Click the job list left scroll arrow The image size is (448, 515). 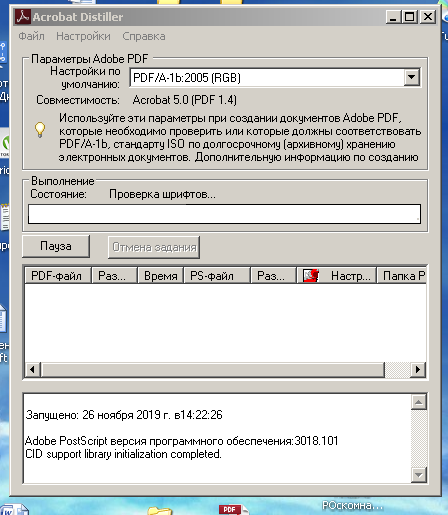coord(33,369)
